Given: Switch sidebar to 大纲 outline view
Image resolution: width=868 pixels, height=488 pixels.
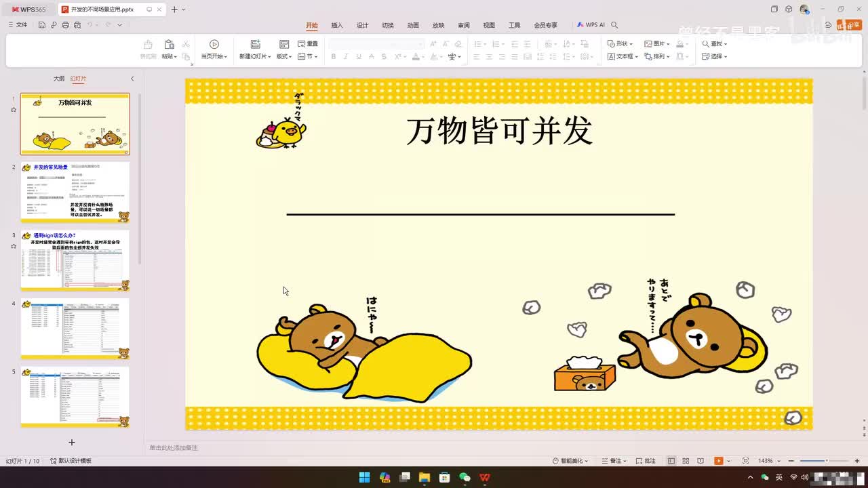Looking at the screenshot, I should pyautogui.click(x=59, y=79).
